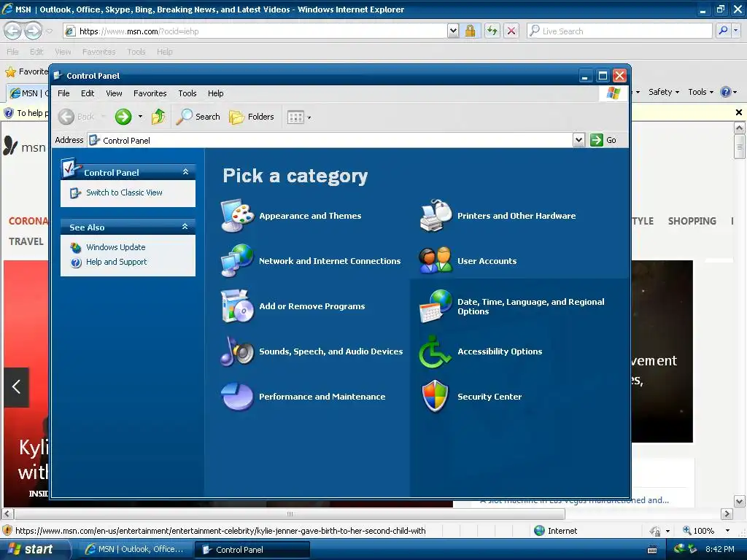
Task: Click the SHOPPING link on MSN page
Action: pos(692,221)
